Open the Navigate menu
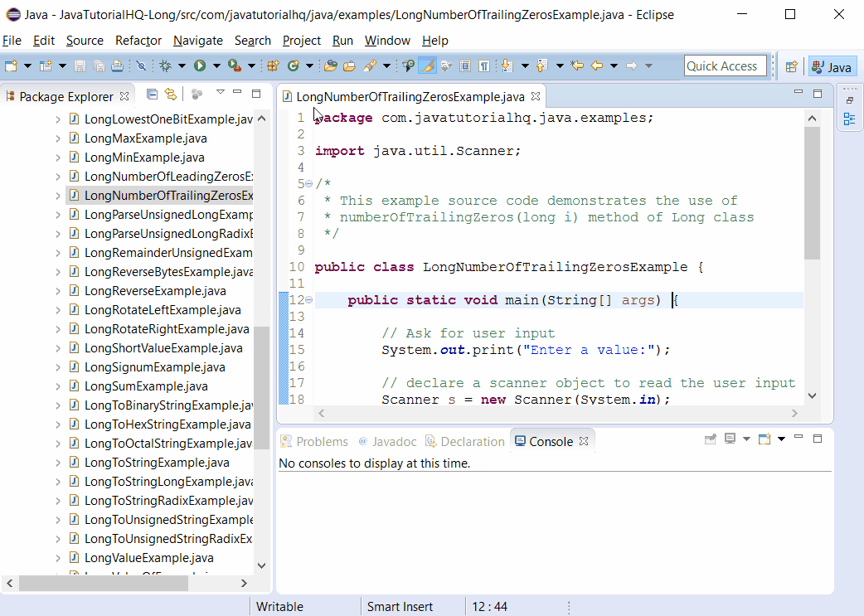 pos(198,41)
